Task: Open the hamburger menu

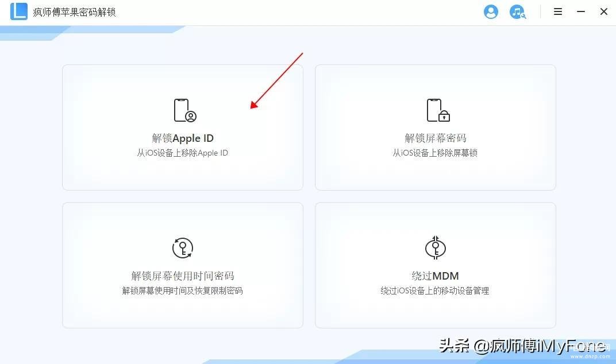Action: pos(558,12)
